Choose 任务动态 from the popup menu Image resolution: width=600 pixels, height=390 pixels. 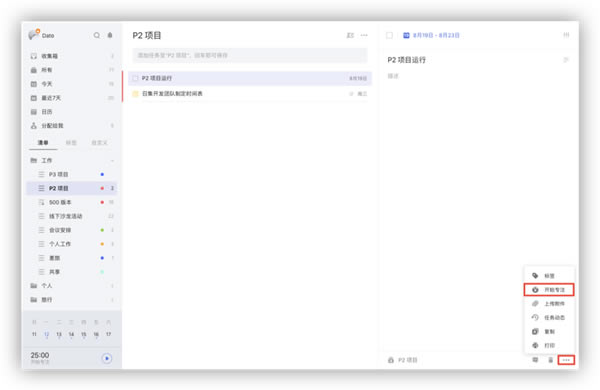549,317
